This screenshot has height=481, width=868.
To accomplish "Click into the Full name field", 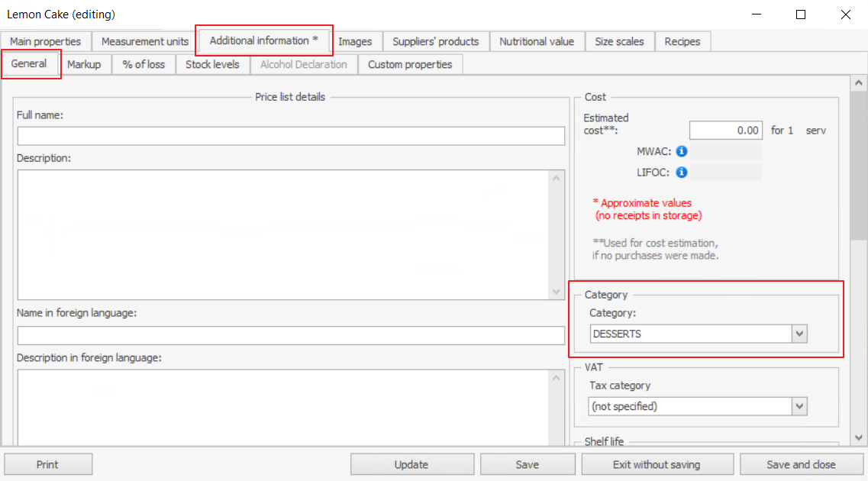I will [x=291, y=136].
